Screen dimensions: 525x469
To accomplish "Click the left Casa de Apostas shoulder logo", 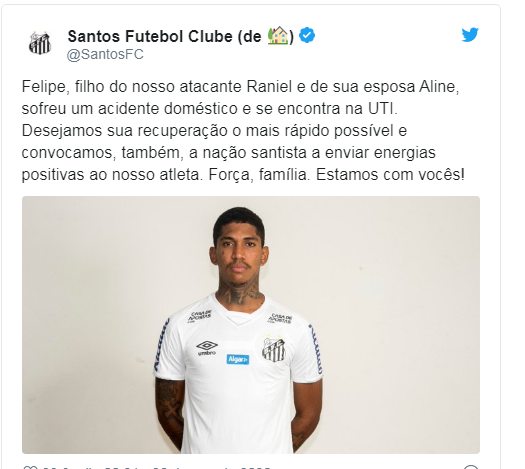I will coord(199,316).
